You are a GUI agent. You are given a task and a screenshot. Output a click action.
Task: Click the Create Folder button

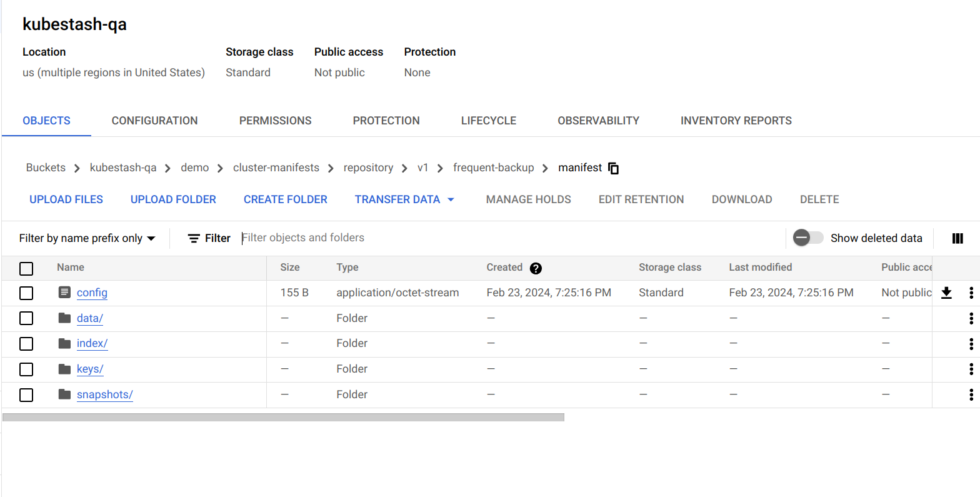click(286, 199)
